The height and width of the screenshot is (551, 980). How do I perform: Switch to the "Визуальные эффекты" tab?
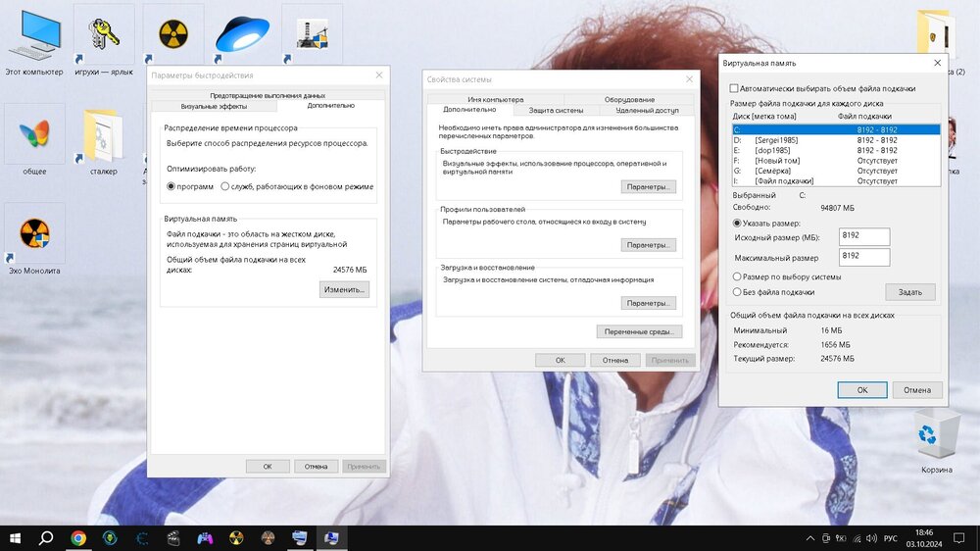click(x=214, y=106)
